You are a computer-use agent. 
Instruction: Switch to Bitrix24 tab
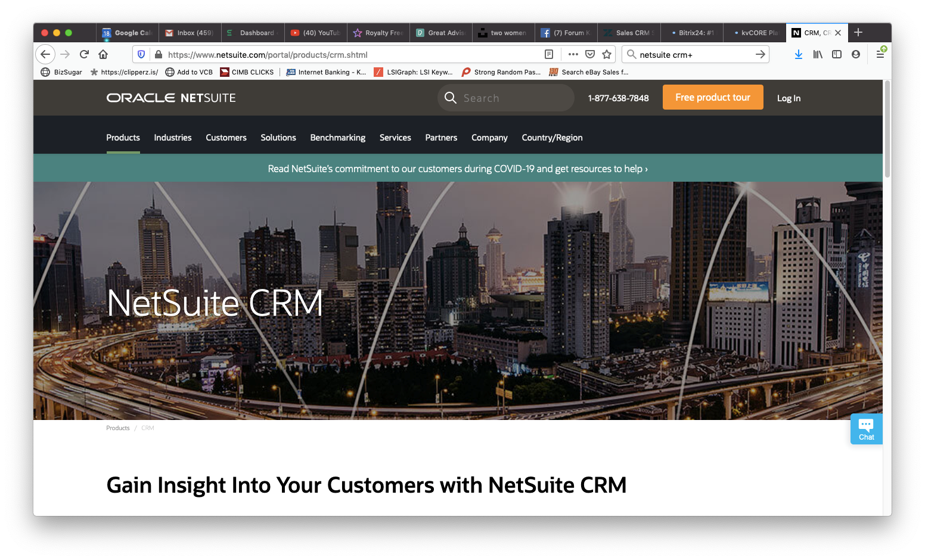[692, 33]
